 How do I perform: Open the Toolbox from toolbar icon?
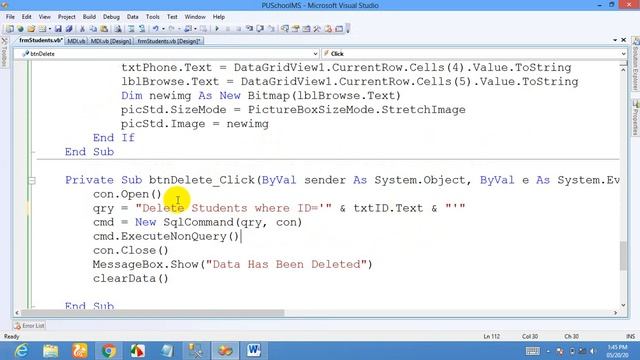(x=317, y=29)
